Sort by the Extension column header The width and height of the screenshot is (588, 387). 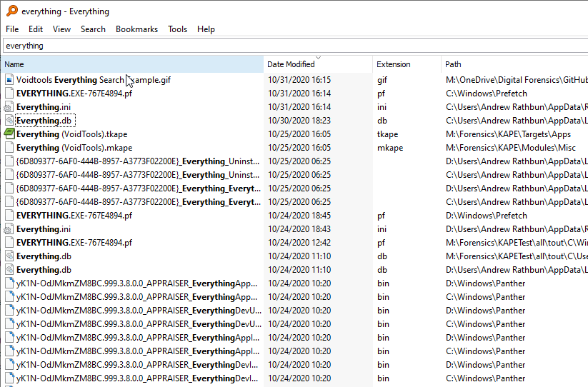pos(394,64)
